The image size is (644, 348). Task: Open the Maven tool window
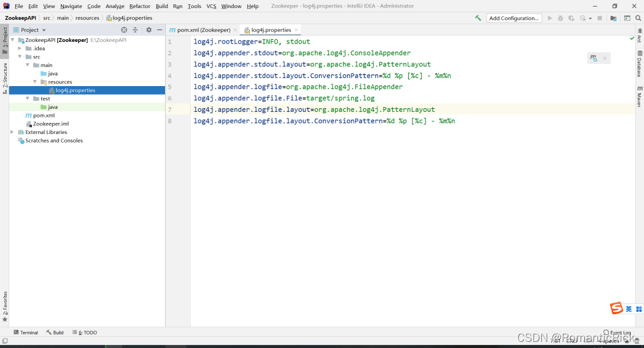click(640, 97)
